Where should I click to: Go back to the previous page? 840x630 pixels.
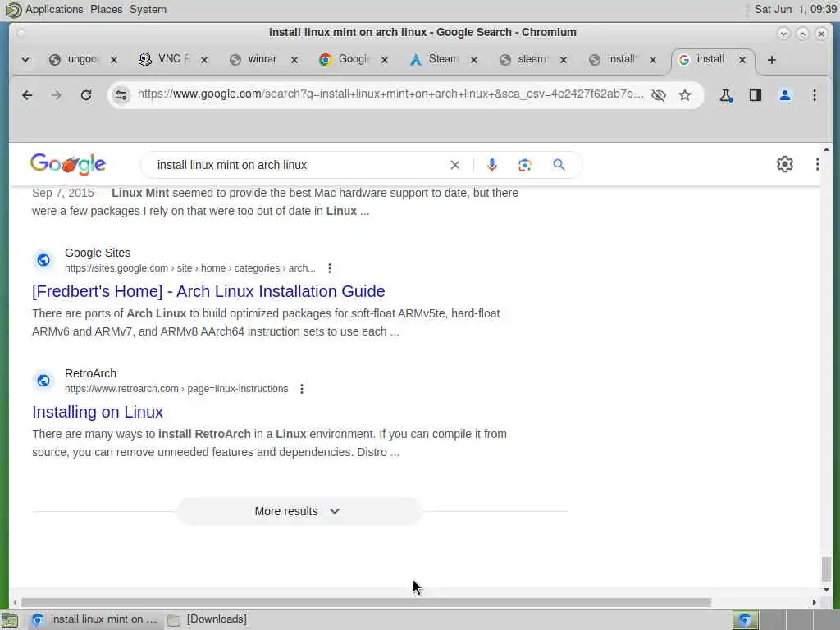pyautogui.click(x=27, y=95)
